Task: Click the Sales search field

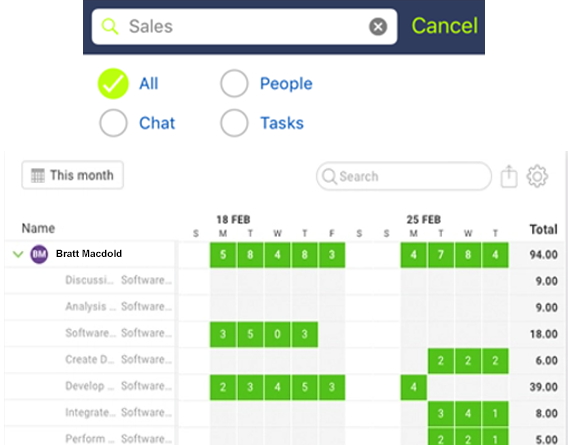Action: pyautogui.click(x=245, y=27)
